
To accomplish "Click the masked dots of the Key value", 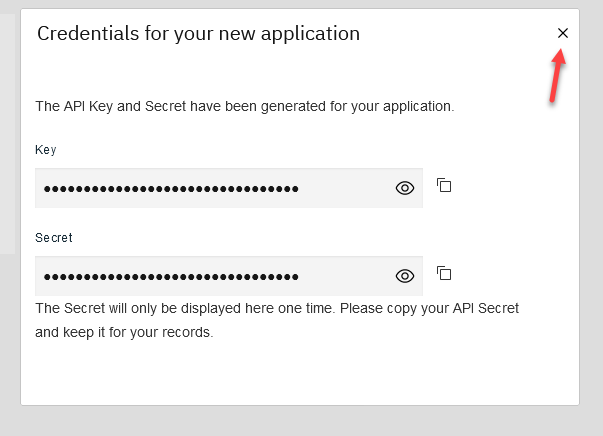I will point(170,188).
